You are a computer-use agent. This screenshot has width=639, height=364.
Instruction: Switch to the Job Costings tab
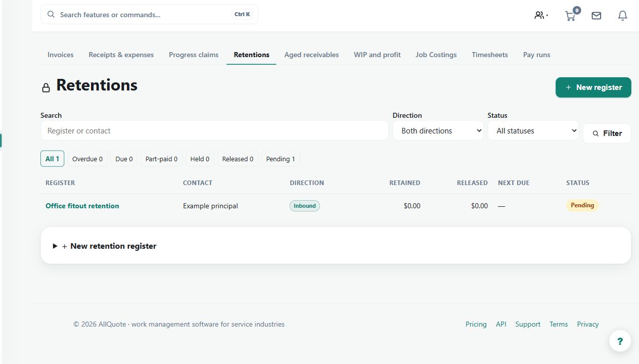[436, 55]
